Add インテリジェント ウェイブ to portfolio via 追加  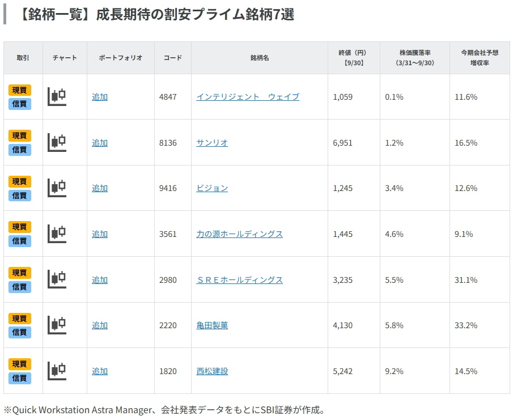tap(100, 97)
